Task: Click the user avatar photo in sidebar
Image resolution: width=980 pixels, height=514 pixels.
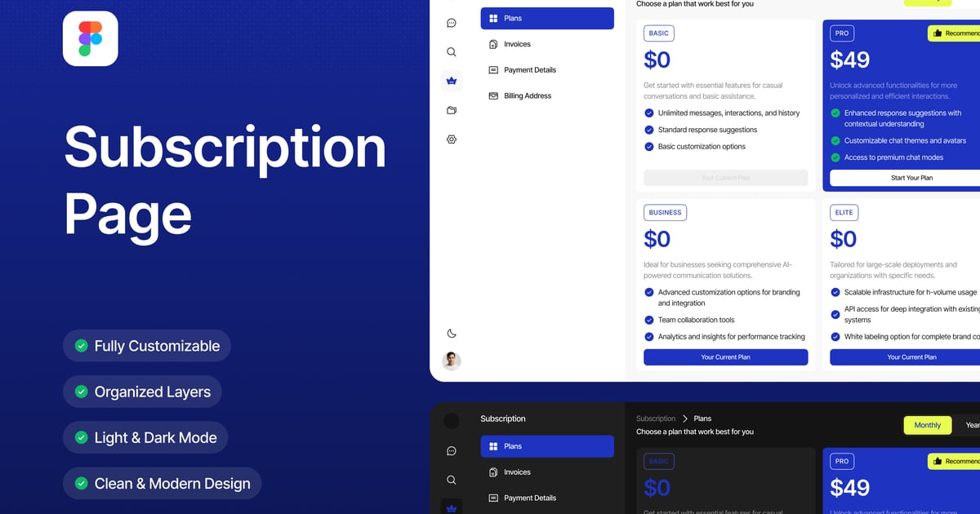Action: click(x=452, y=361)
